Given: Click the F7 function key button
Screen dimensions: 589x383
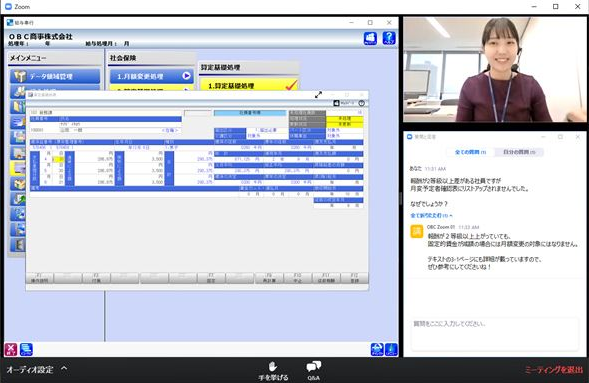Looking at the screenshot, I should click(211, 278).
